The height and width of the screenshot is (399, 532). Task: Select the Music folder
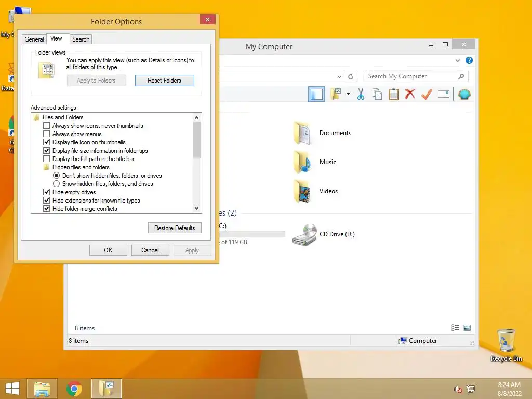point(314,162)
